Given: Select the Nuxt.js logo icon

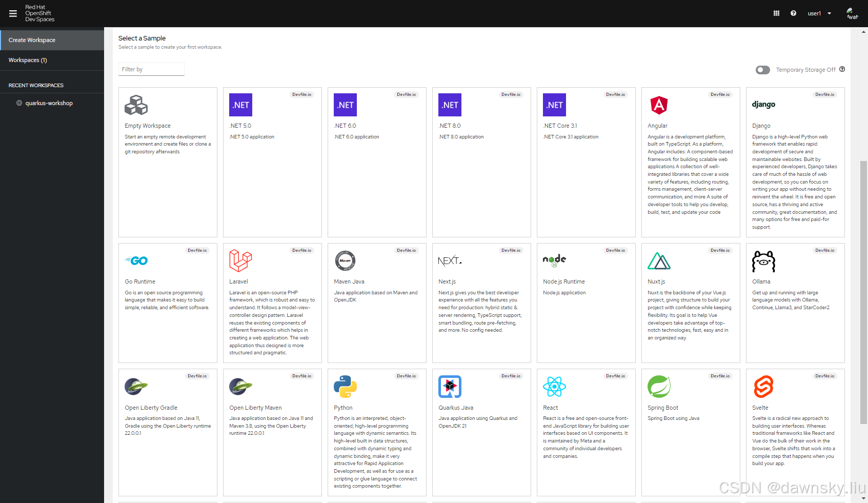Looking at the screenshot, I should coord(659,261).
